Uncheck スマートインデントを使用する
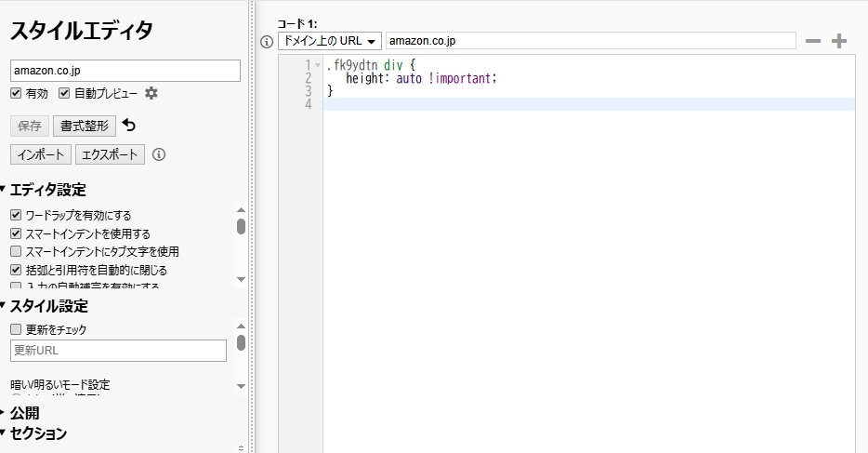 coord(16,233)
